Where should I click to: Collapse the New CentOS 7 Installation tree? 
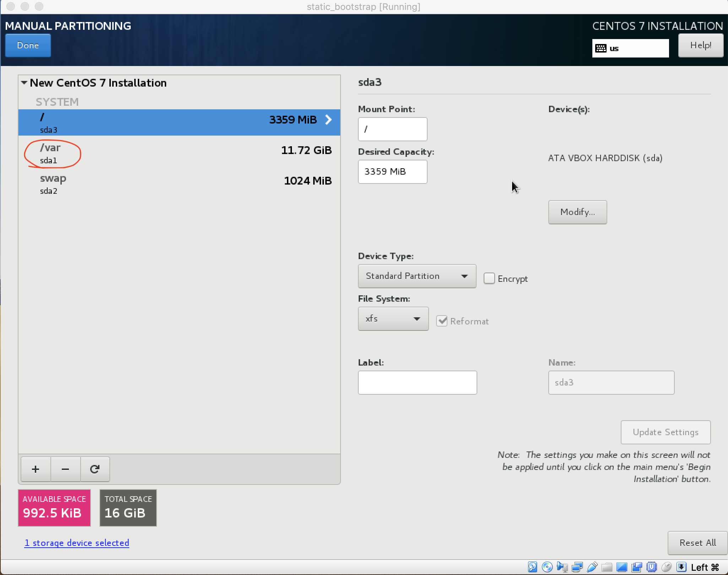coord(24,83)
